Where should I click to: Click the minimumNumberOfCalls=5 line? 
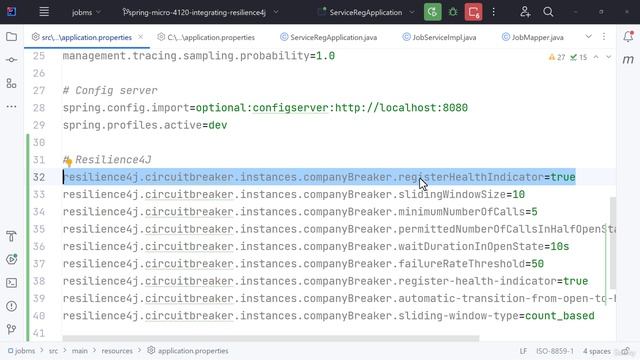(300, 212)
